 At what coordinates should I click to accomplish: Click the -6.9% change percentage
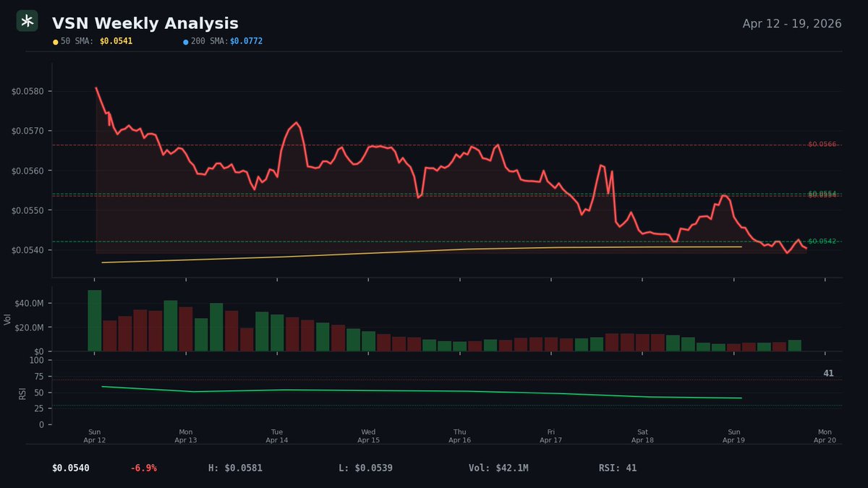(143, 468)
